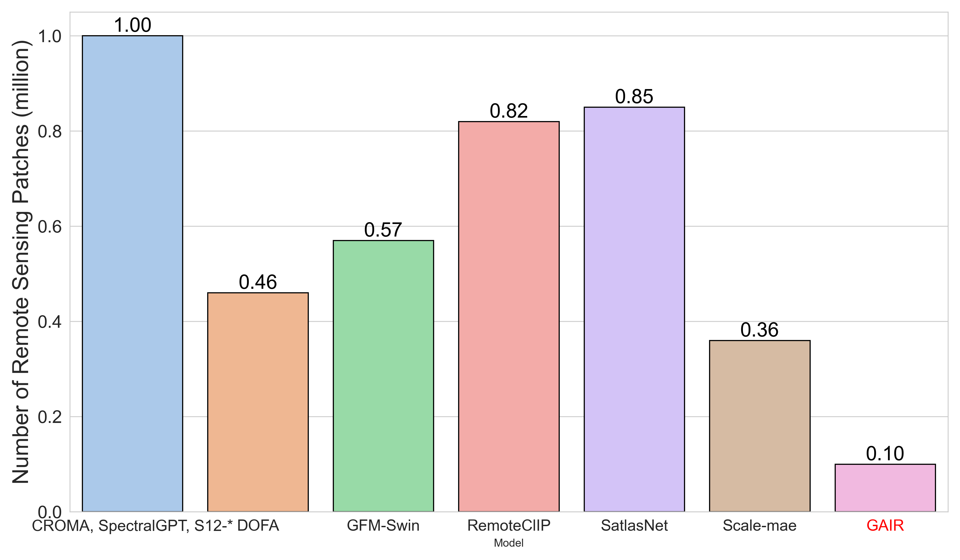Select the SatlasNet x-axis label
The width and height of the screenshot is (960, 560).
tap(634, 525)
